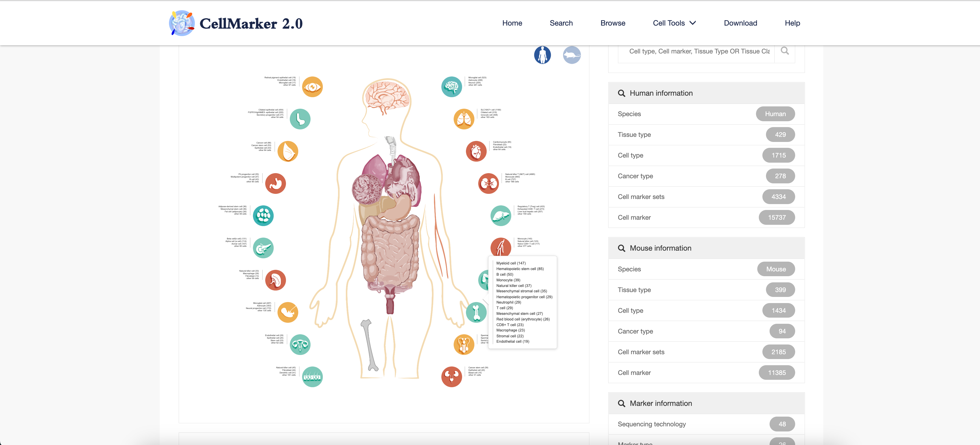Select the brain tissue icon
Screen dimensions: 980x445
[451, 87]
